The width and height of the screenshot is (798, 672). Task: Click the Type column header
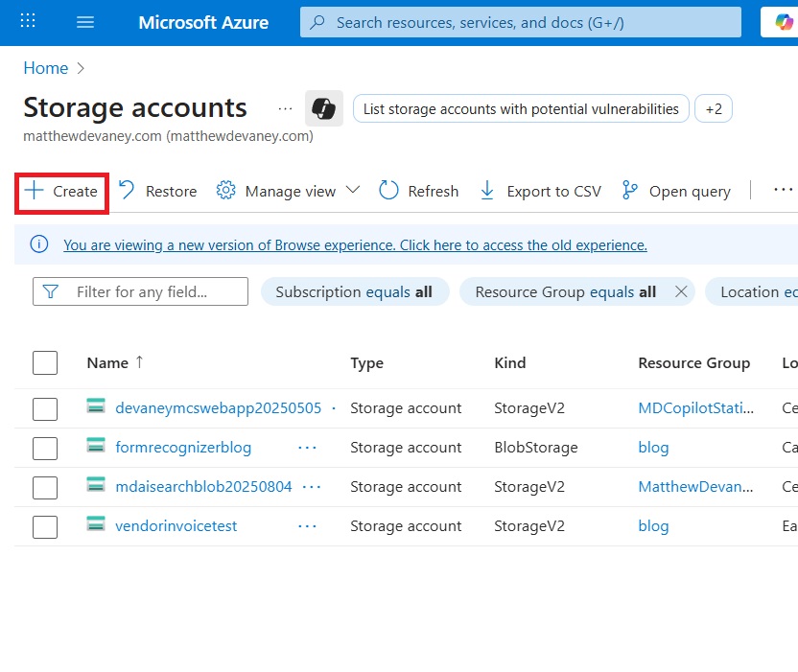pos(367,362)
